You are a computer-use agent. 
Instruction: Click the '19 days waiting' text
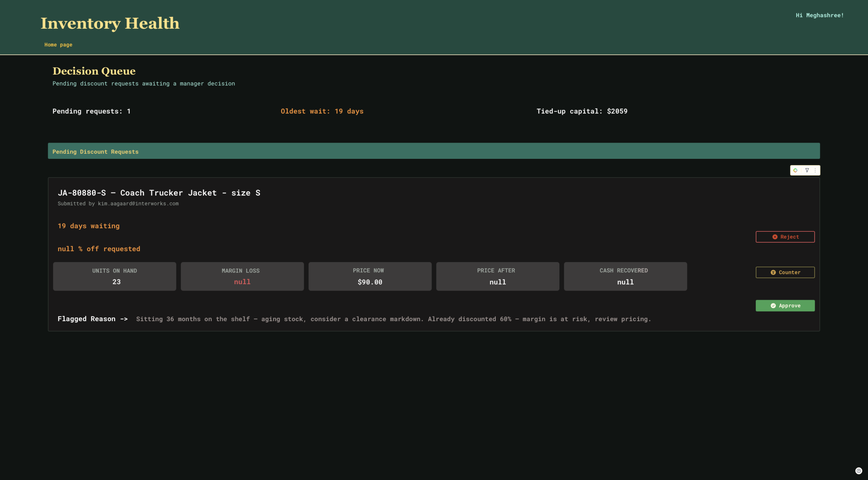click(88, 226)
